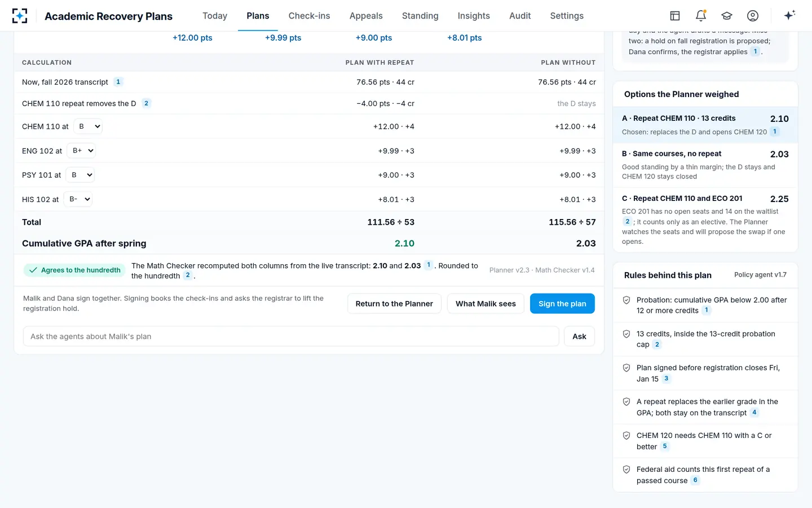Click the Academic Recovery Plans logo icon

pos(20,16)
